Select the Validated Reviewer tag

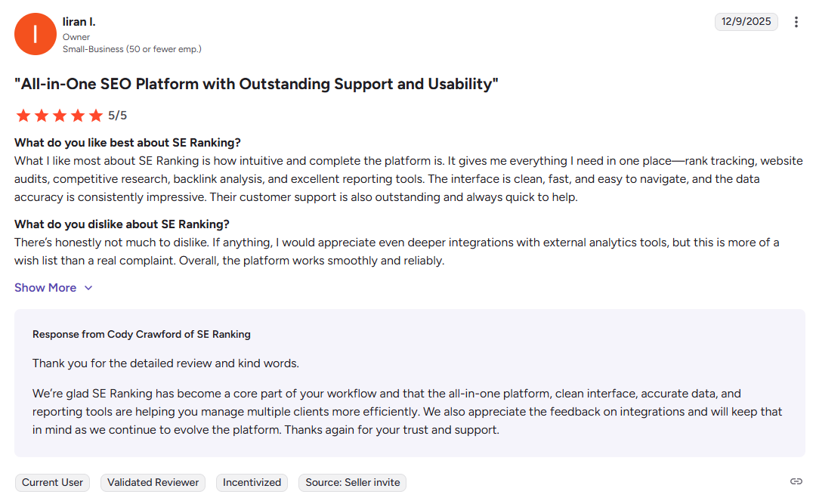pyautogui.click(x=153, y=483)
